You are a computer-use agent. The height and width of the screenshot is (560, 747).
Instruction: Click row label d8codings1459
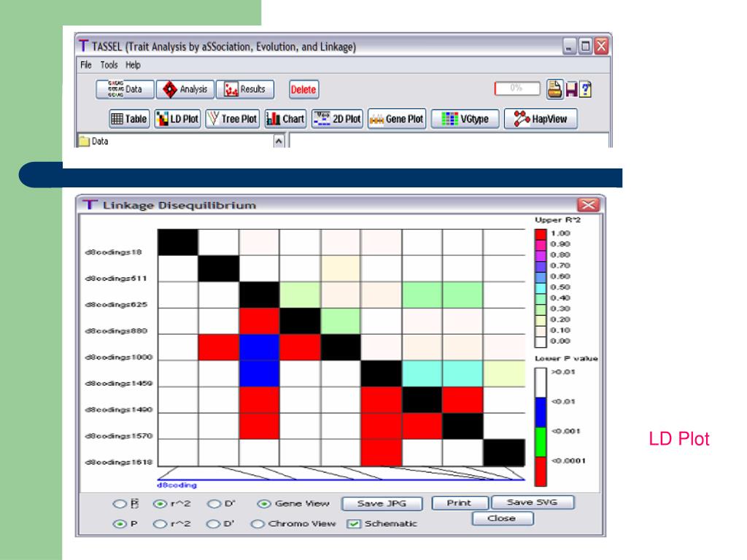point(119,384)
